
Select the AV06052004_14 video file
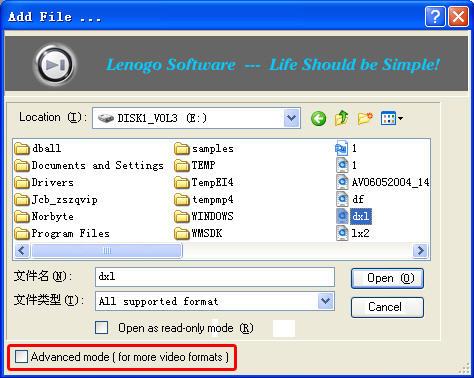383,182
